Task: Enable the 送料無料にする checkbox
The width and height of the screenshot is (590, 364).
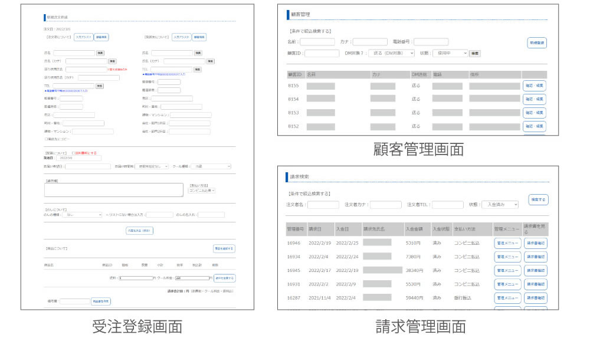Action: (73, 153)
